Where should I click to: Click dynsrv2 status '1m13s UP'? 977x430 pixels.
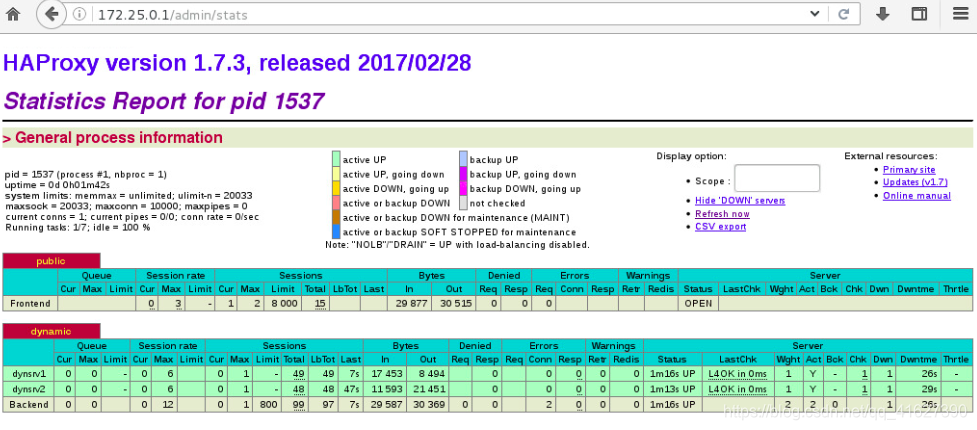pyautogui.click(x=672, y=388)
